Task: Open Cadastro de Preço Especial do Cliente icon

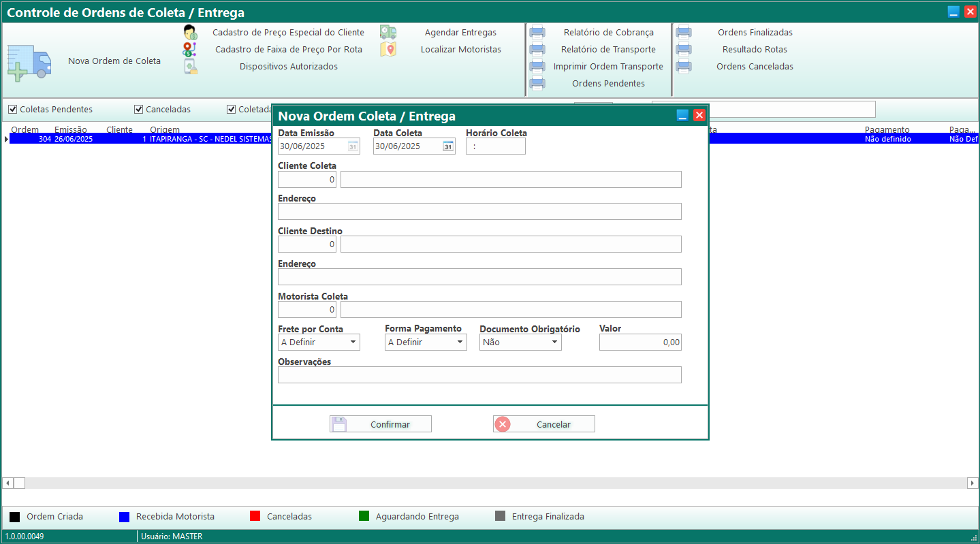Action: click(x=190, y=33)
